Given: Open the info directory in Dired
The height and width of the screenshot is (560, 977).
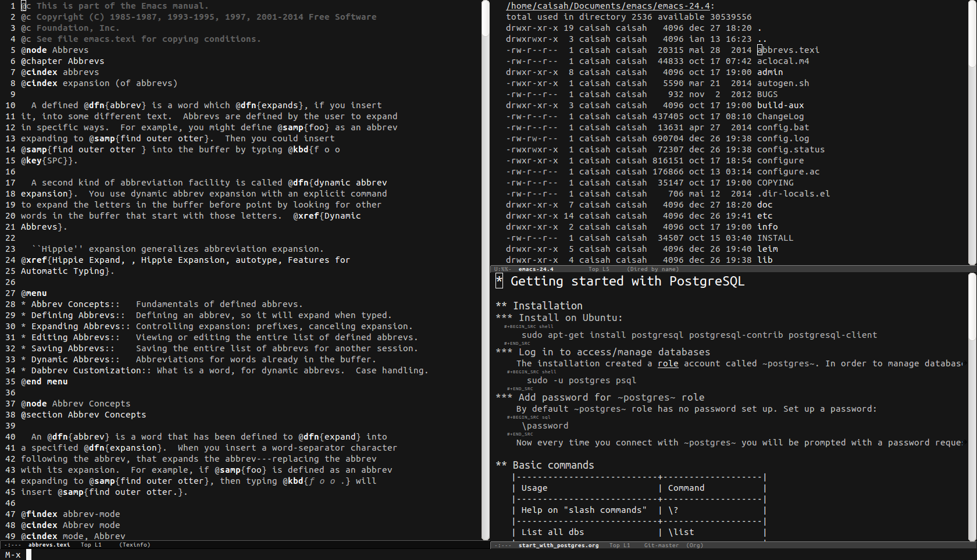Looking at the screenshot, I should pos(767,227).
